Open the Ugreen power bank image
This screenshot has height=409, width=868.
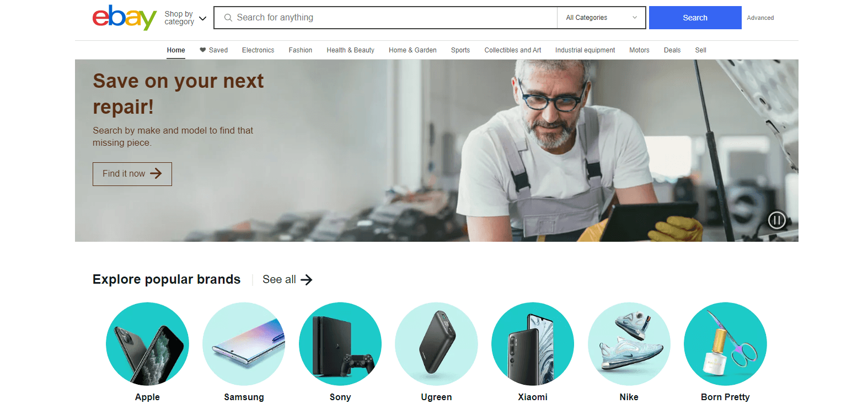pyautogui.click(x=436, y=344)
